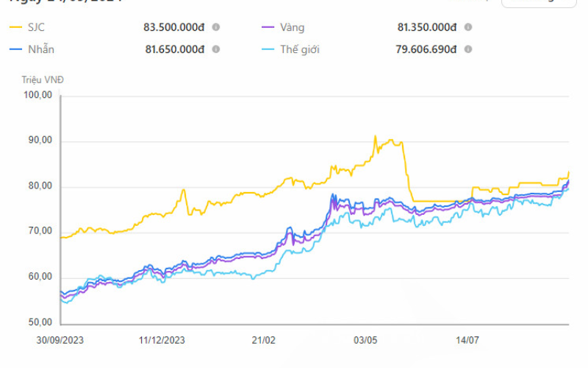Click the blue Nhẫn legend line marker
The height and width of the screenshot is (368, 588).
click(15, 49)
